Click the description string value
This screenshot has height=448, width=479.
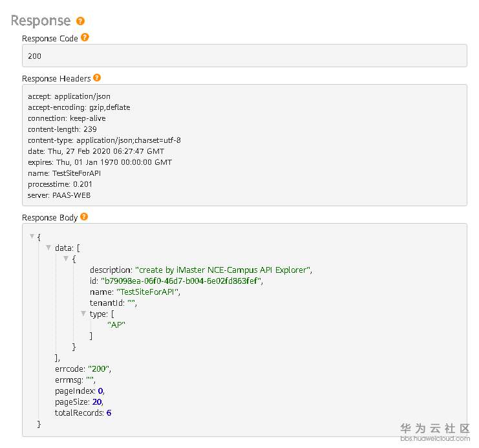tap(224, 270)
